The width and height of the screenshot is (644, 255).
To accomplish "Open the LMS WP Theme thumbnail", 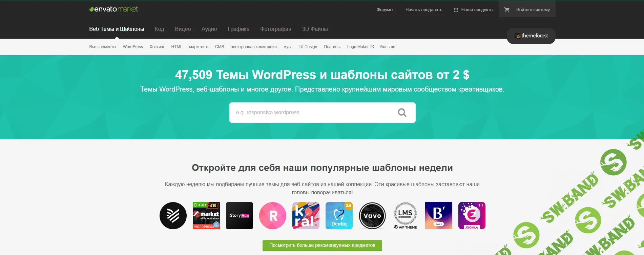I will tap(406, 216).
